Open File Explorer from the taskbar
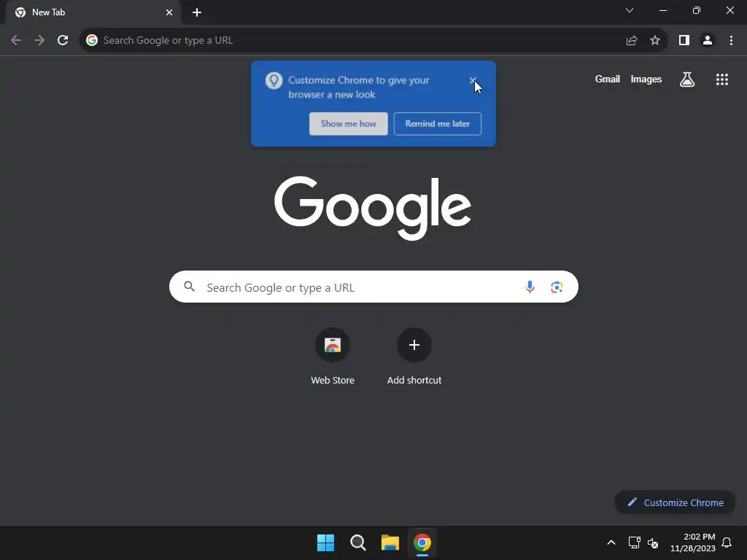This screenshot has width=747, height=560. [390, 542]
